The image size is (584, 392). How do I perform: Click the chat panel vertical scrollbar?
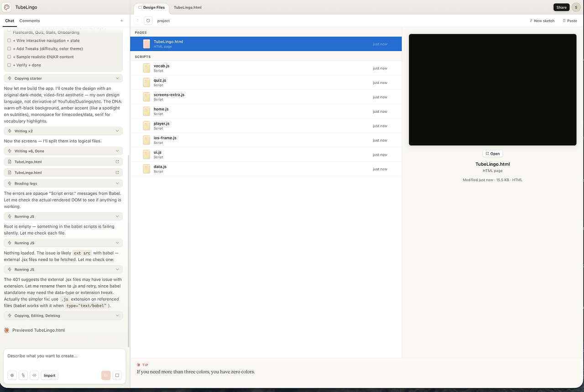128,251
